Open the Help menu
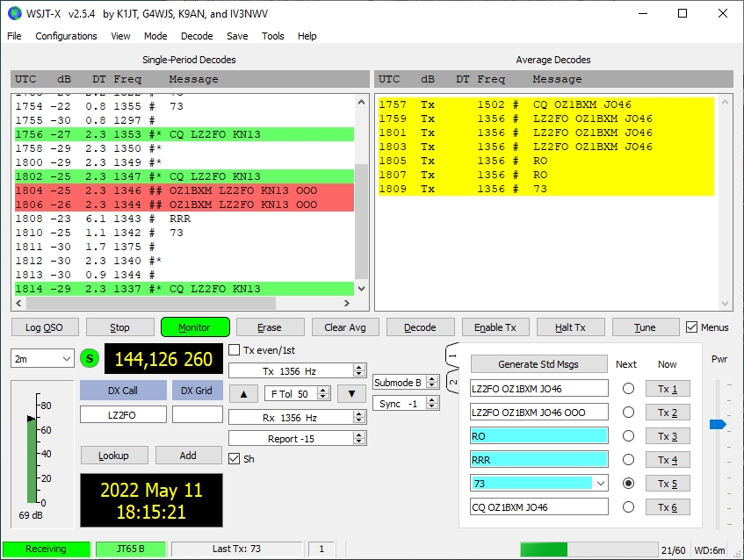Image resolution: width=744 pixels, height=560 pixels. 307,36
